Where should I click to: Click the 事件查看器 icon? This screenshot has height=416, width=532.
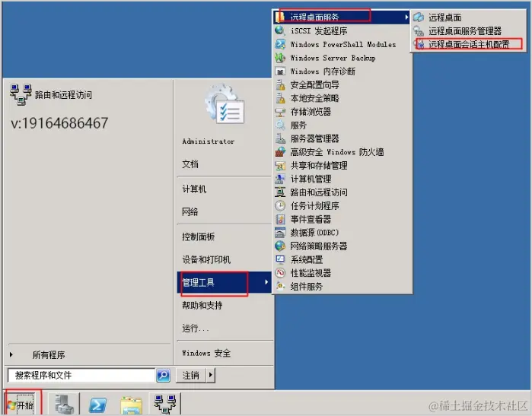tap(280, 219)
